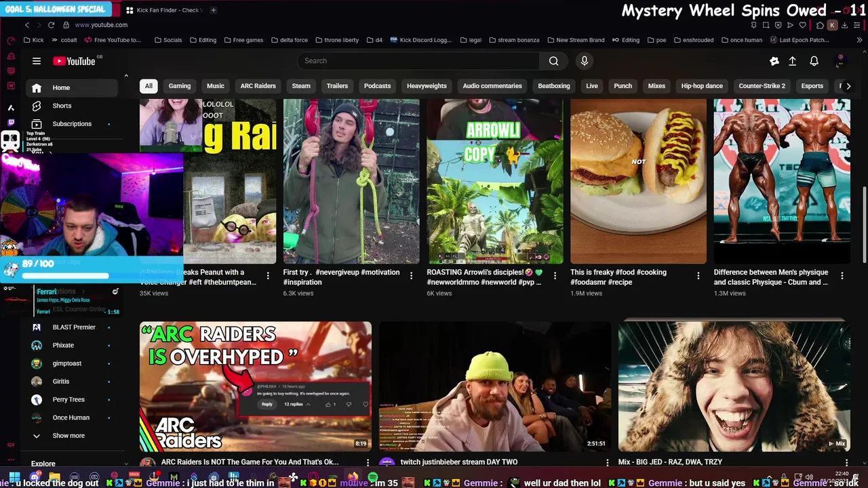Image resolution: width=868 pixels, height=488 pixels.
Task: Click the upload arrow icon
Action: 792,61
